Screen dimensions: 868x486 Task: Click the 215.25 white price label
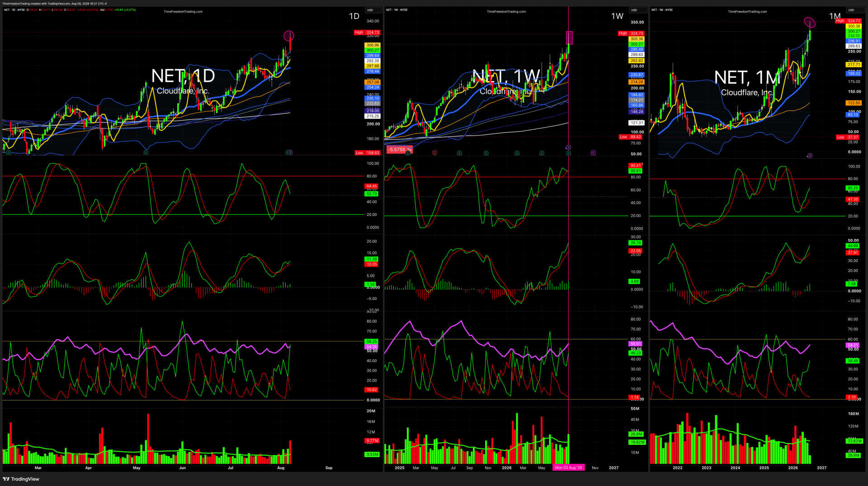[x=373, y=116]
